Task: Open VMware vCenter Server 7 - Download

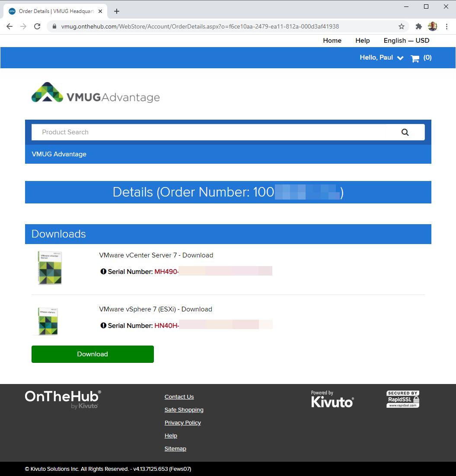Action: pyautogui.click(x=156, y=255)
